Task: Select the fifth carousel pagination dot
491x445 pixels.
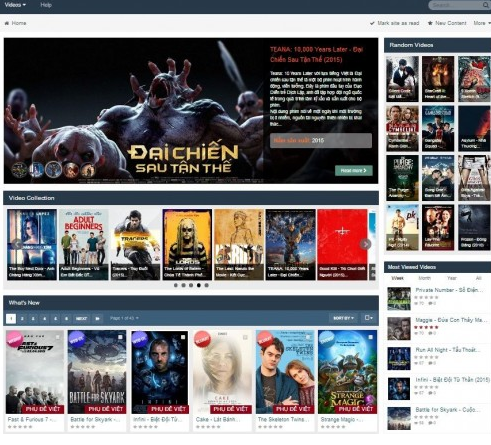Action: (206, 285)
